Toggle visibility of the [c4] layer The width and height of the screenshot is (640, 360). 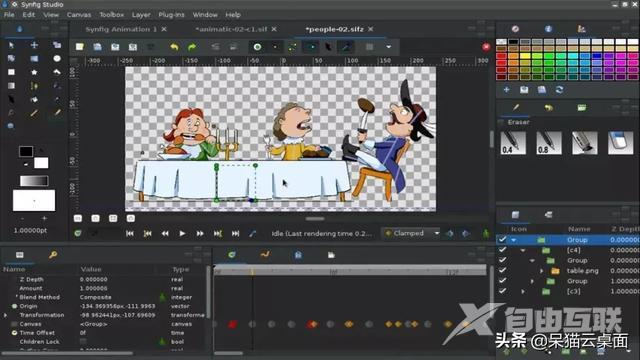[502, 250]
